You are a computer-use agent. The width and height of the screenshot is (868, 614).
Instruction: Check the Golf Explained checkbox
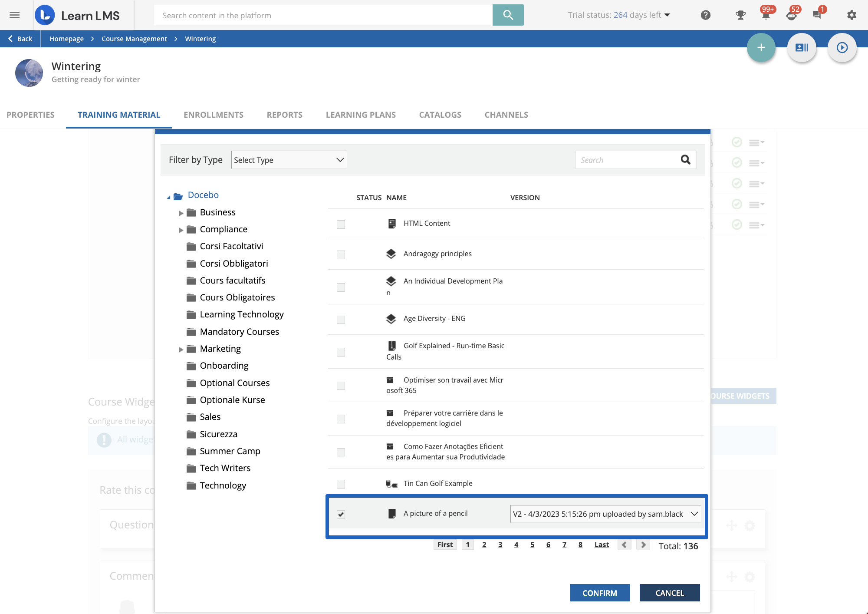(x=341, y=352)
